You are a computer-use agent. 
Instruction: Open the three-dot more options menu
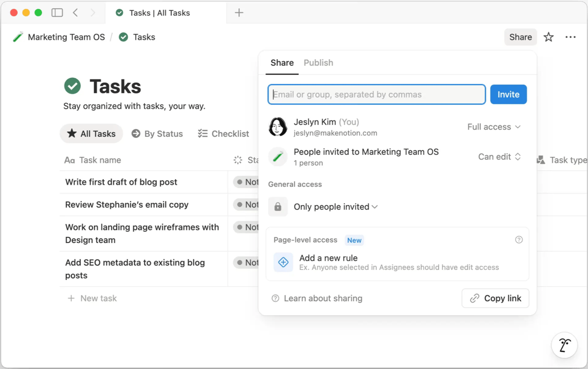(x=571, y=37)
